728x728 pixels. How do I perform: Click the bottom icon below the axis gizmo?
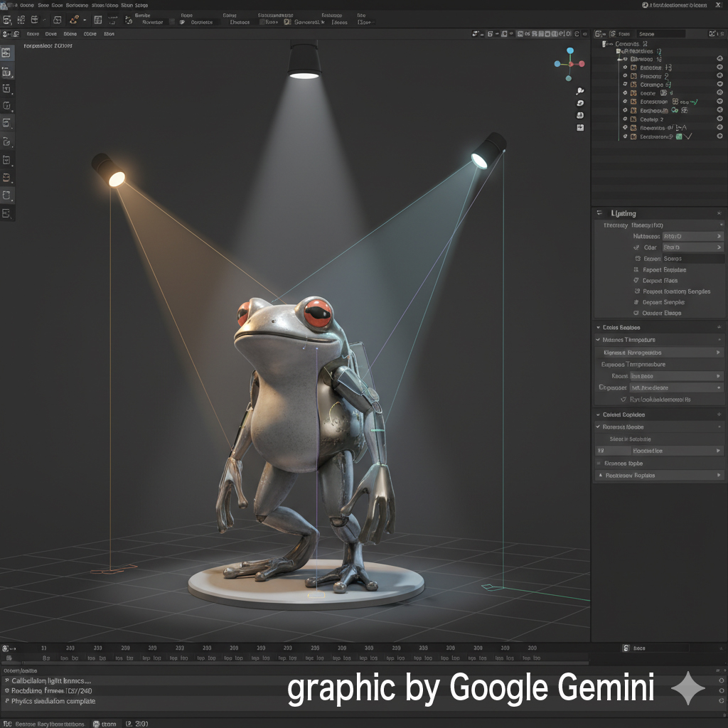(580, 127)
